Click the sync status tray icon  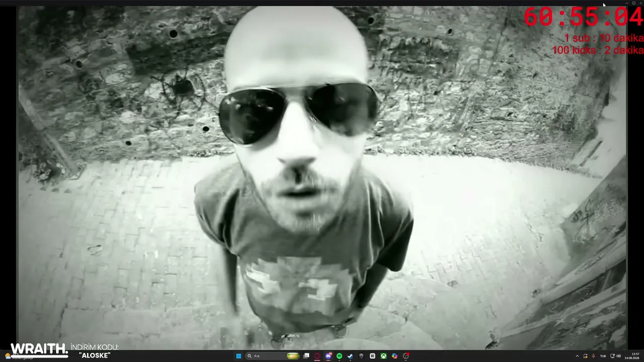click(586, 356)
